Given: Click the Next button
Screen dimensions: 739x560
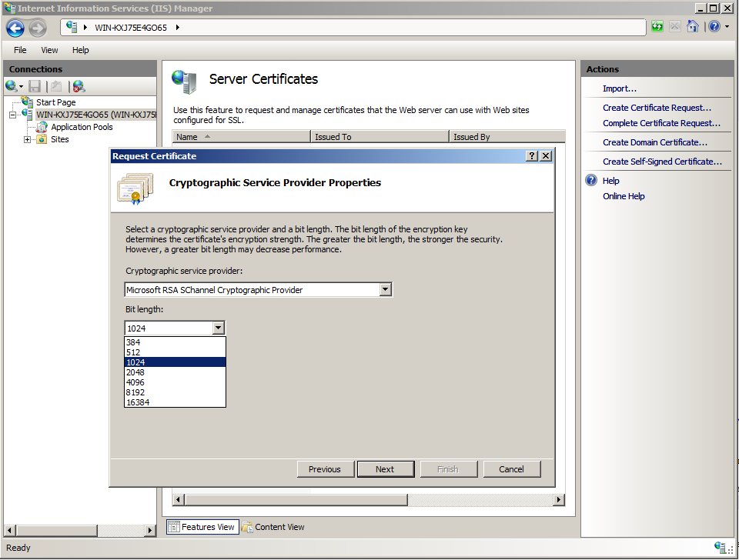Looking at the screenshot, I should point(386,469).
